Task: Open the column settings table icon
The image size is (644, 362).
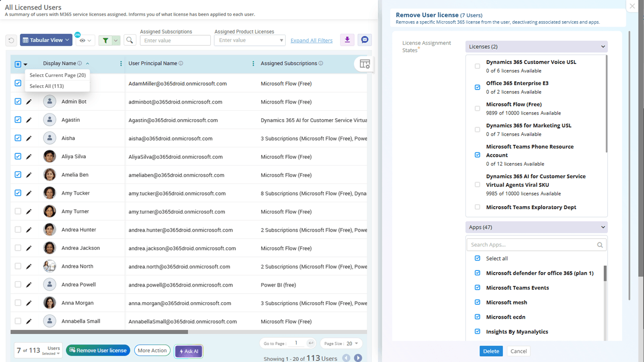Action: (365, 64)
